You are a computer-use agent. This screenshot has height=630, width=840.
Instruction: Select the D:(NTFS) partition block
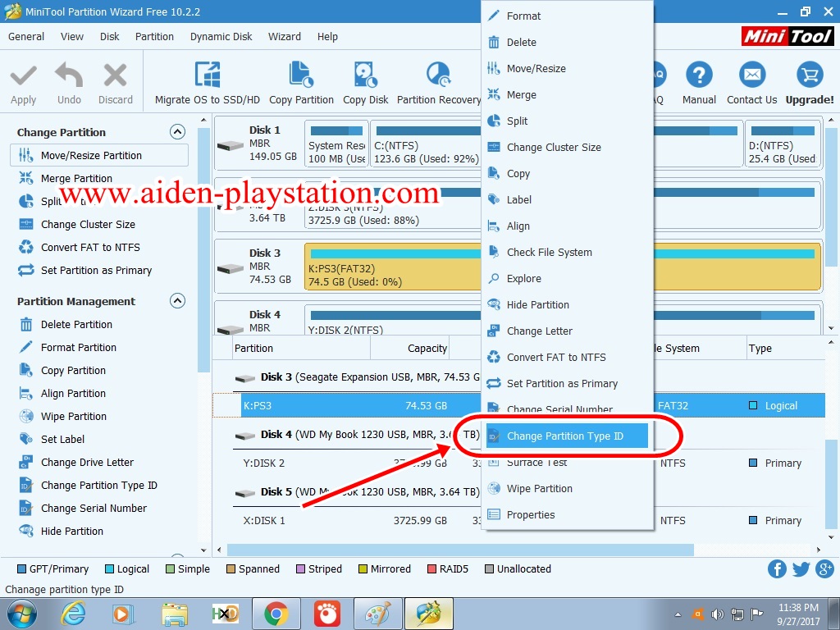(782, 144)
